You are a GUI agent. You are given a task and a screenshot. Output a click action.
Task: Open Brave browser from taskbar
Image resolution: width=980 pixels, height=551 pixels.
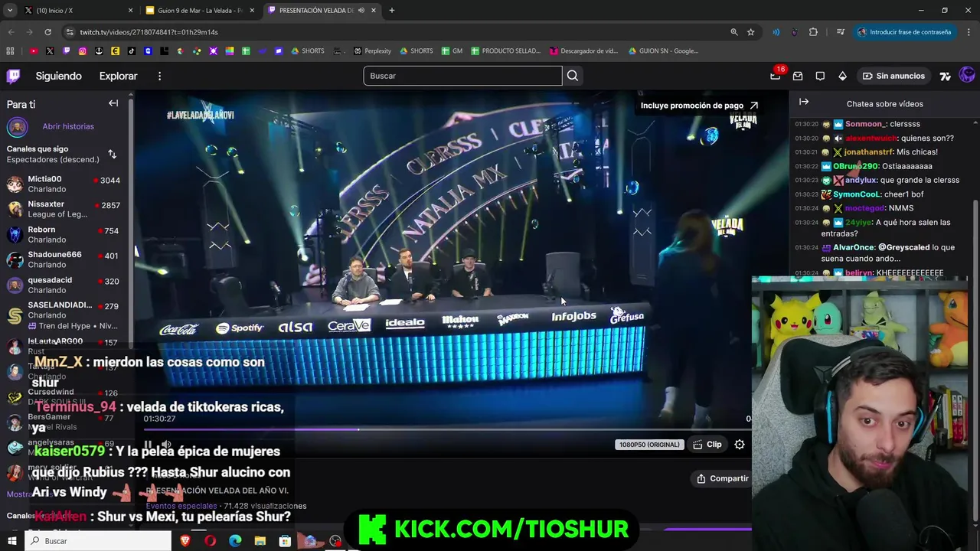coord(185,541)
